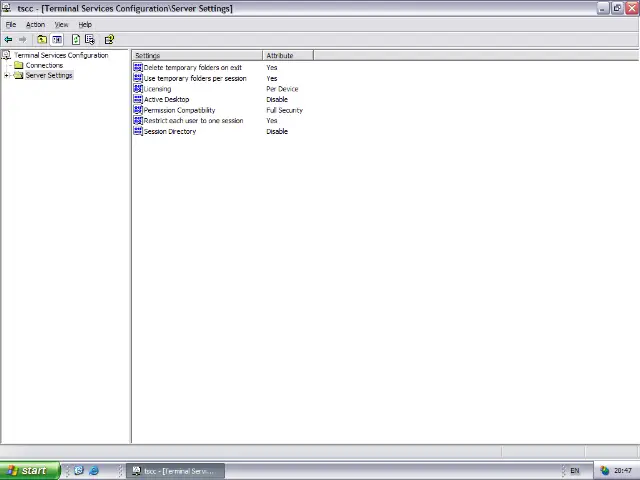Open the quick launch desktop icon in taskbar
The image size is (640, 480).
point(79,471)
